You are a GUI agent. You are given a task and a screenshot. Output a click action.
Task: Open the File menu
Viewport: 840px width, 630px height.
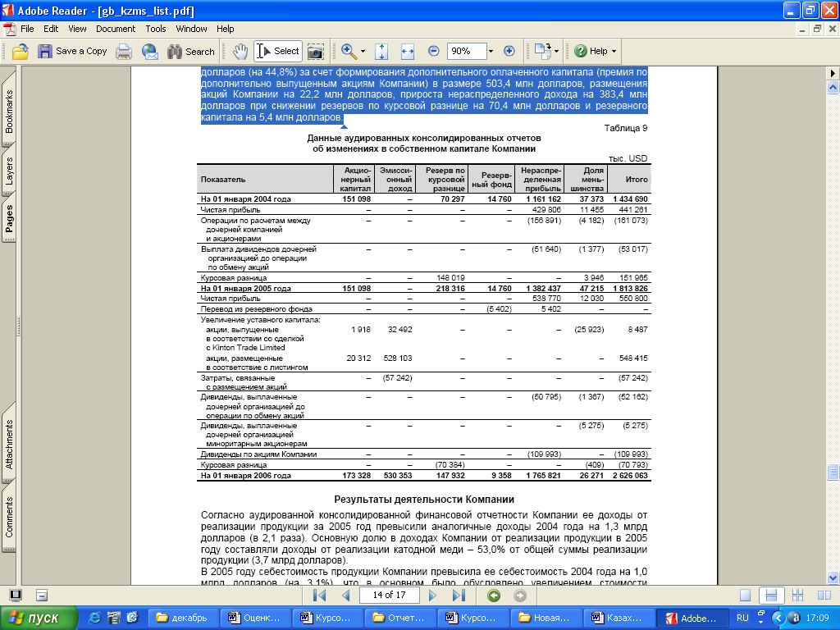(27, 29)
